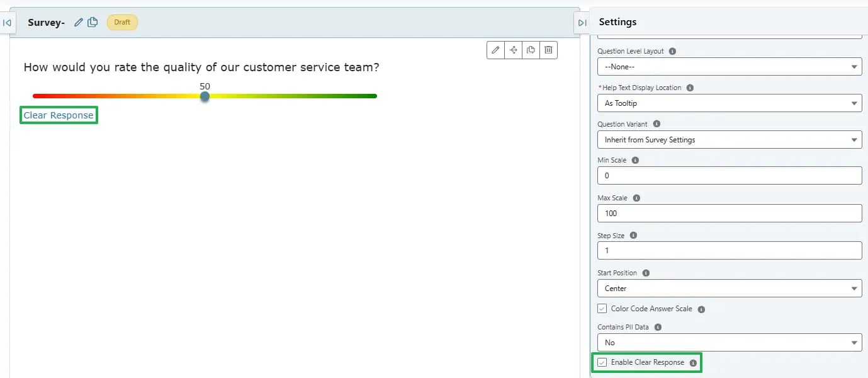The width and height of the screenshot is (868, 378).
Task: Show info for Help Text Display Location
Action: pos(690,88)
